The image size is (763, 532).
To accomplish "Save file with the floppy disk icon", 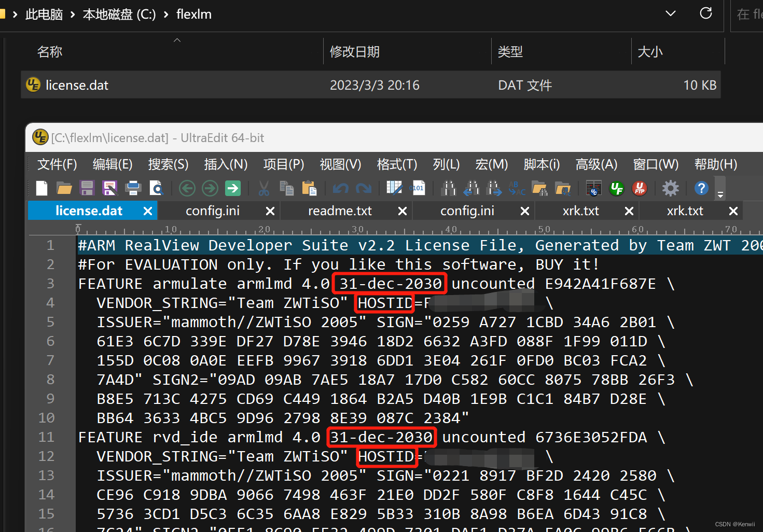I will pyautogui.click(x=87, y=188).
